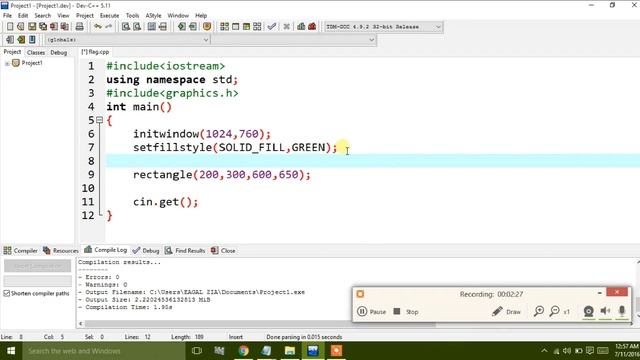Click the blue book project toolbar icon
The image size is (640, 360).
coord(32,40)
